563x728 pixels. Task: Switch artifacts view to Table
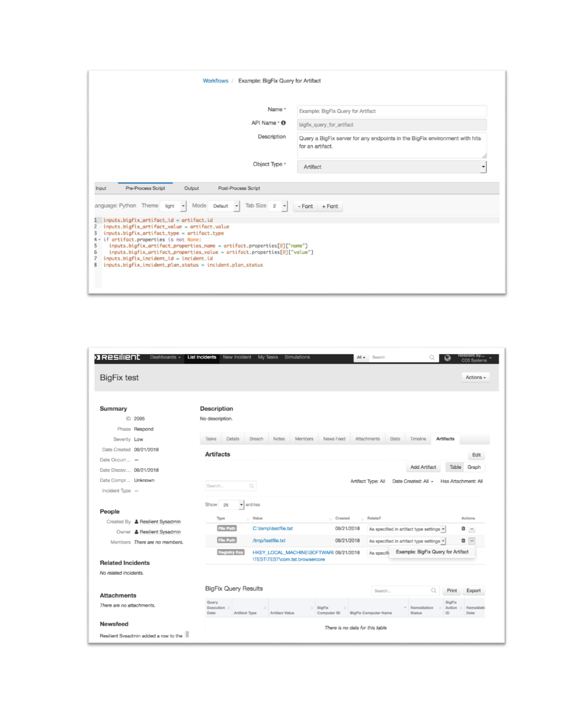[x=455, y=467]
